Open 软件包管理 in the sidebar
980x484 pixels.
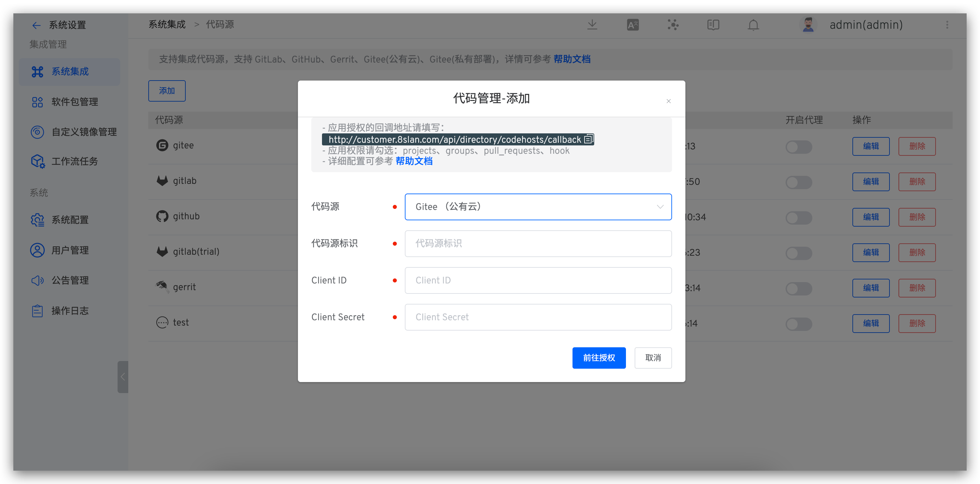pyautogui.click(x=74, y=102)
